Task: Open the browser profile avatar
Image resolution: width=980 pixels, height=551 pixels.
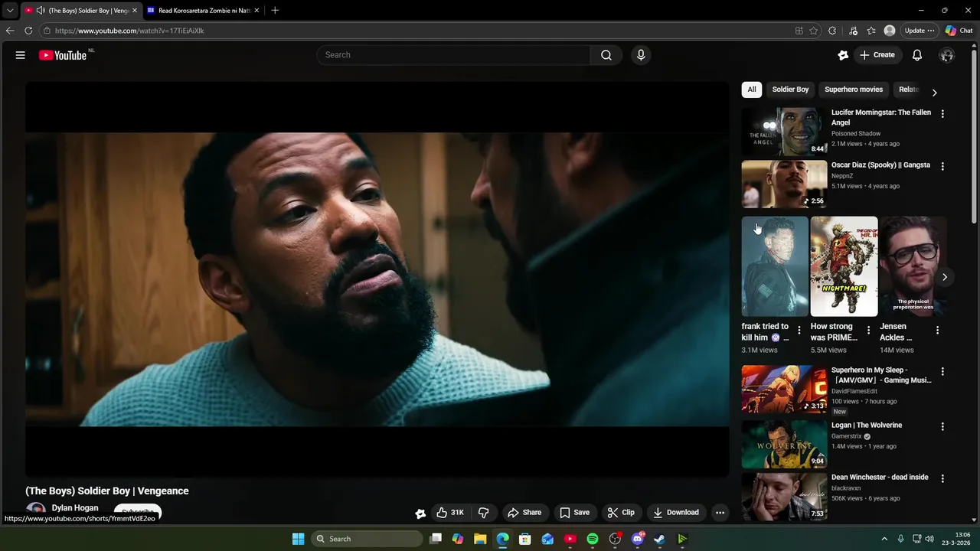Action: point(890,31)
